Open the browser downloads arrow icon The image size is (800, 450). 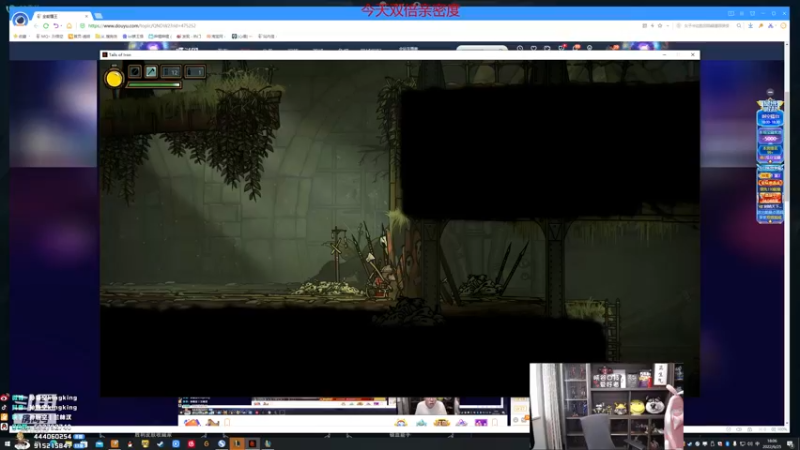pyautogui.click(x=750, y=26)
